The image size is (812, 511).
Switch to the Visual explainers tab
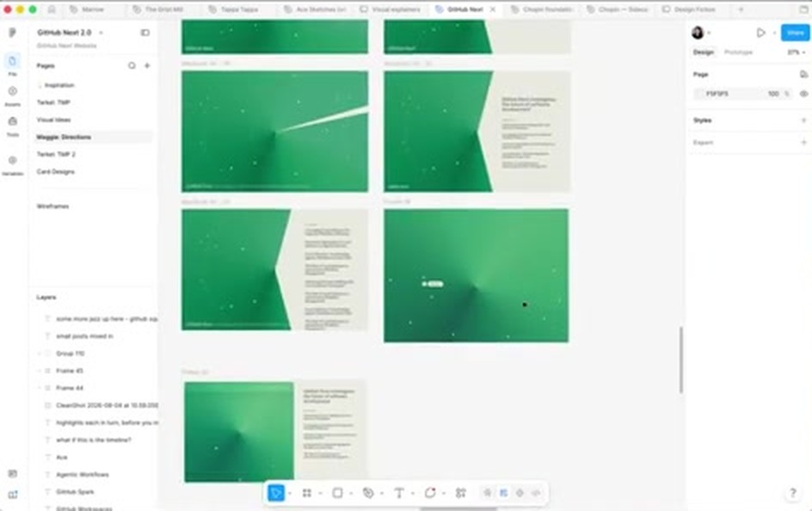point(391,9)
